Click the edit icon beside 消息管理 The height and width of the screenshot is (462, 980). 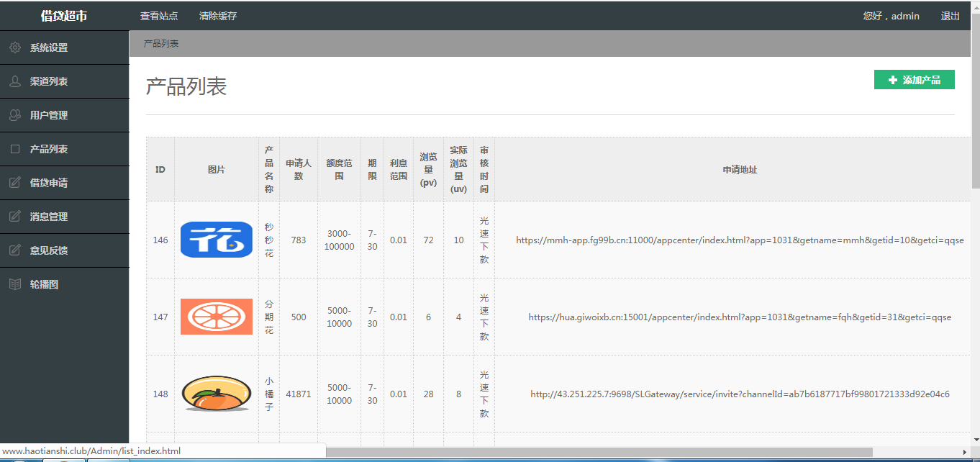[15, 217]
